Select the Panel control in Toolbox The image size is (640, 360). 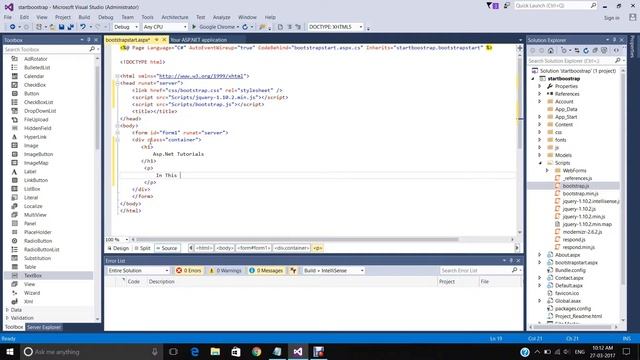[30, 224]
